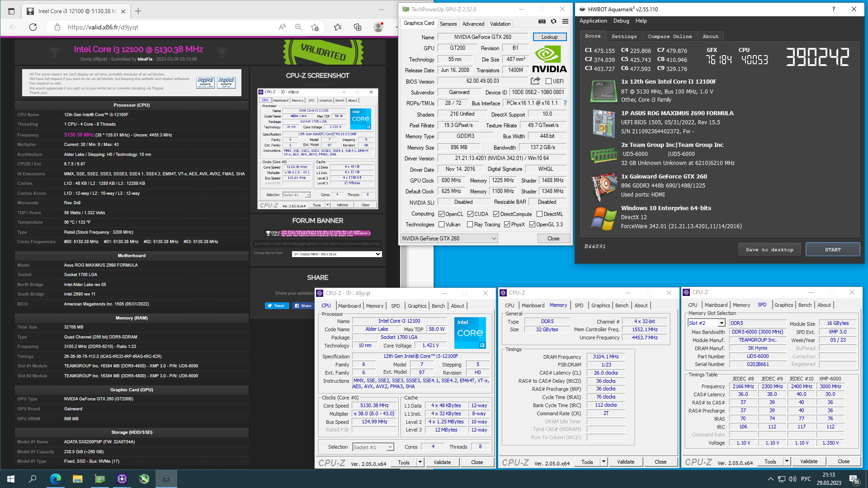Click Save to desktop in Aquamark
868x488 pixels.
click(x=769, y=249)
